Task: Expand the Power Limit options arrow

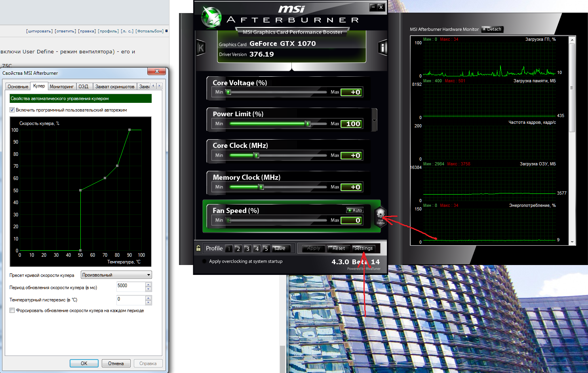Action: (x=374, y=120)
